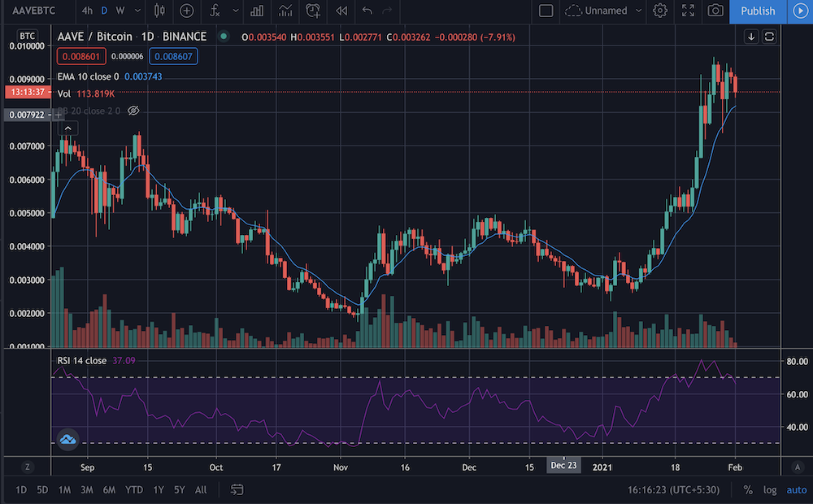
Task: Expand the fx indicators favorites chevron
Action: pos(236,11)
